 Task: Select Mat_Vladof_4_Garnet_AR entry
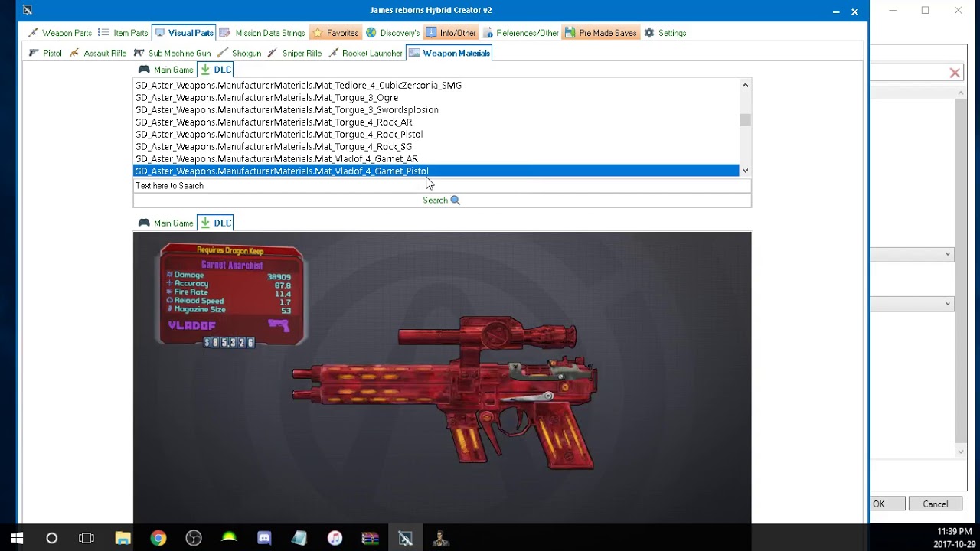click(436, 158)
